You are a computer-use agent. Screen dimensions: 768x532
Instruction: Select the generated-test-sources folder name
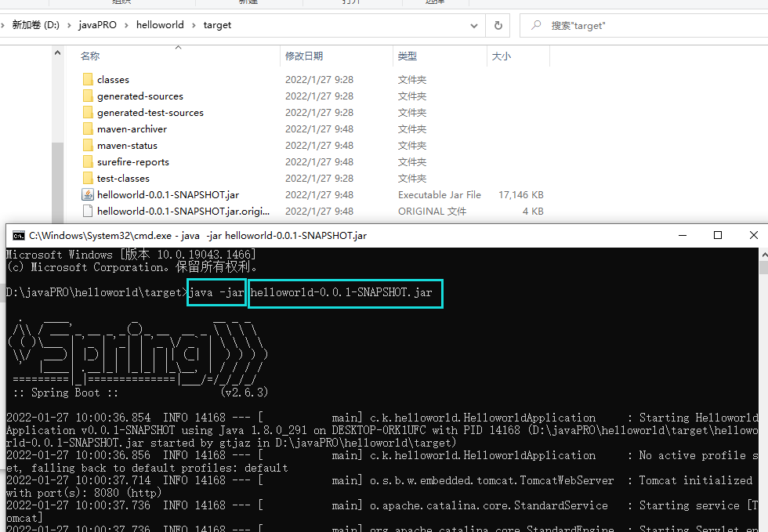pos(150,113)
